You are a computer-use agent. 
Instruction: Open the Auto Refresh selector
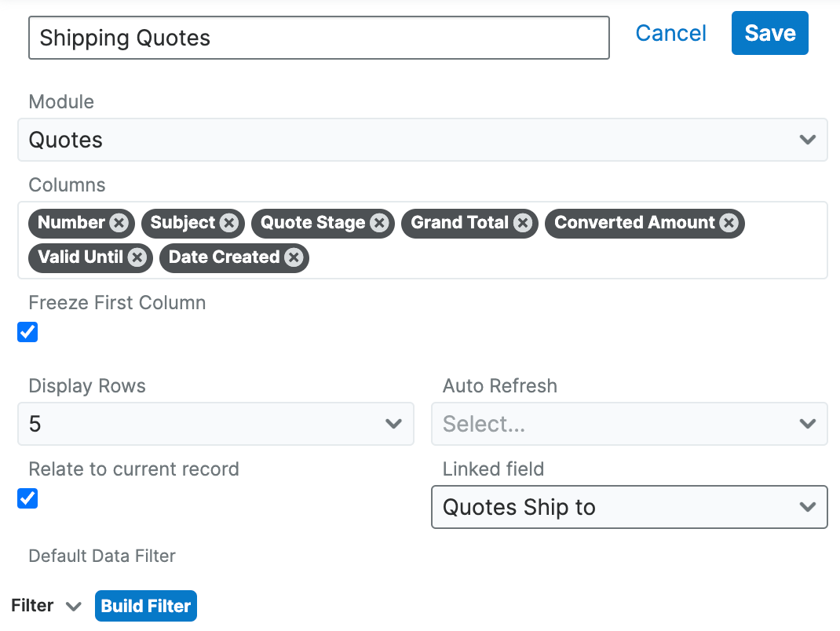pos(629,424)
